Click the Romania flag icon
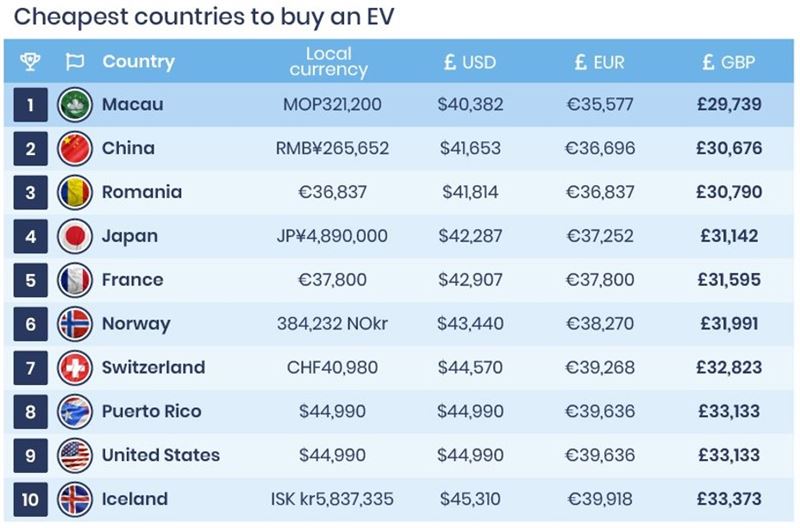 (75, 192)
